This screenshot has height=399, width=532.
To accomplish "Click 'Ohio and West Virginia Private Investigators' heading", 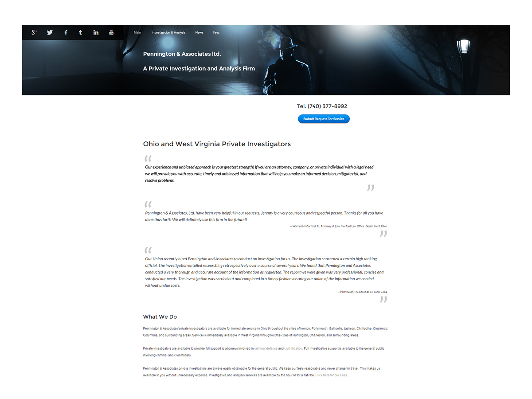I will click(x=217, y=144).
